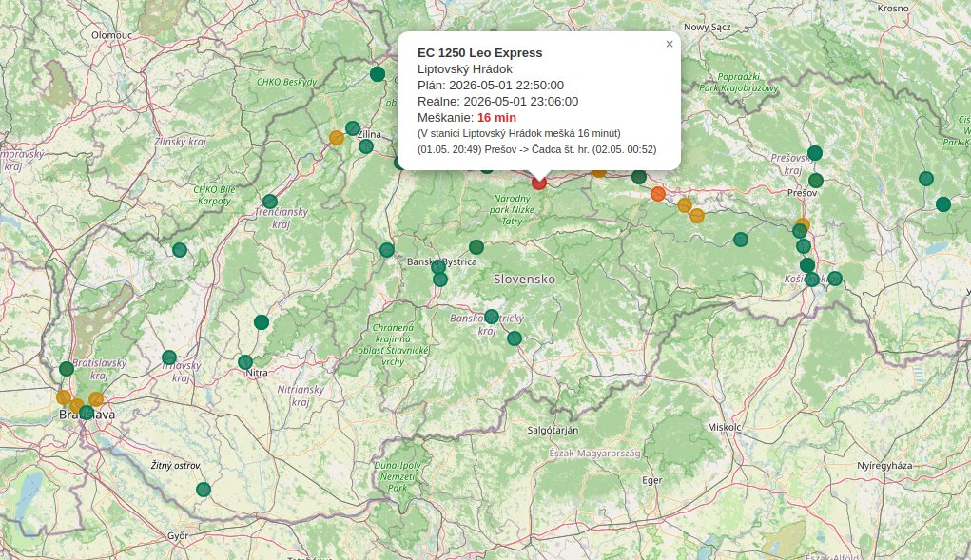971x560 pixels.
Task: Click leftmost orange marker near Bratislava
Action: point(64,397)
